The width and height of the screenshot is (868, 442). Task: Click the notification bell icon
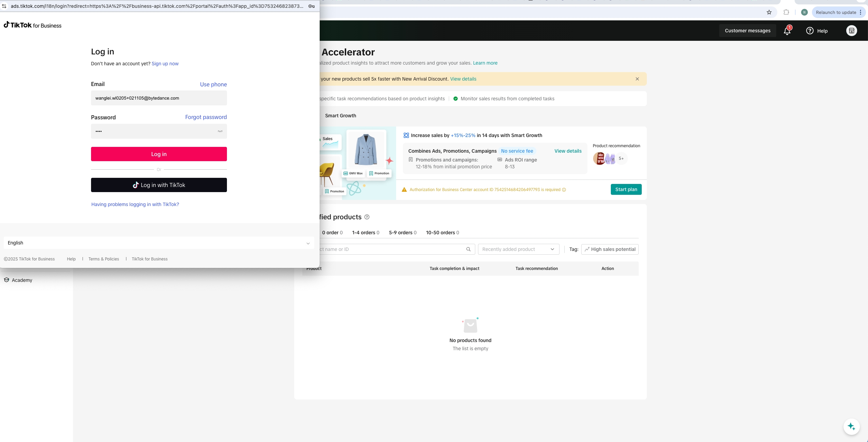[x=787, y=31]
